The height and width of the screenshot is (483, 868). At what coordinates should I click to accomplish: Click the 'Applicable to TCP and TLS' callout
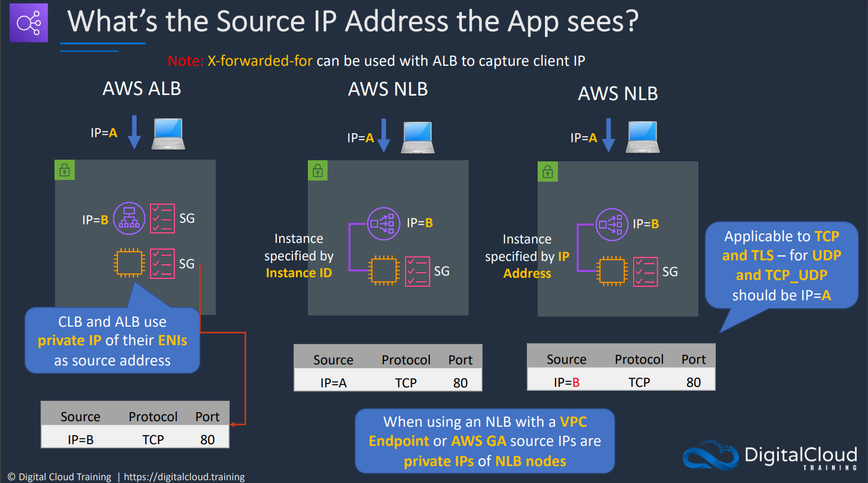tap(781, 265)
